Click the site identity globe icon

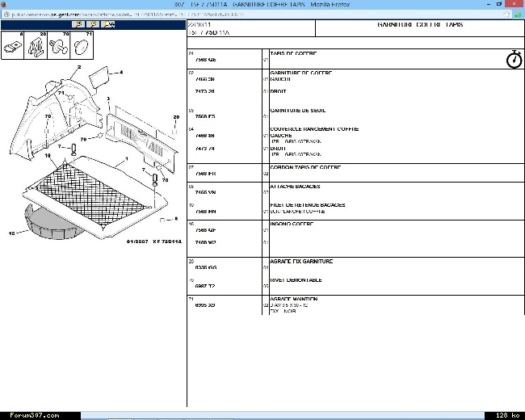6,15
